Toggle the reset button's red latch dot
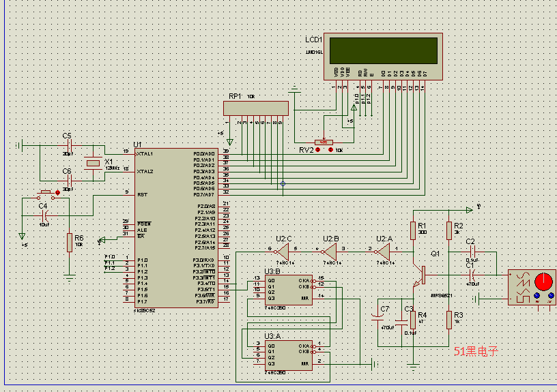Viewport: 557px width, 392px height. 57,193
